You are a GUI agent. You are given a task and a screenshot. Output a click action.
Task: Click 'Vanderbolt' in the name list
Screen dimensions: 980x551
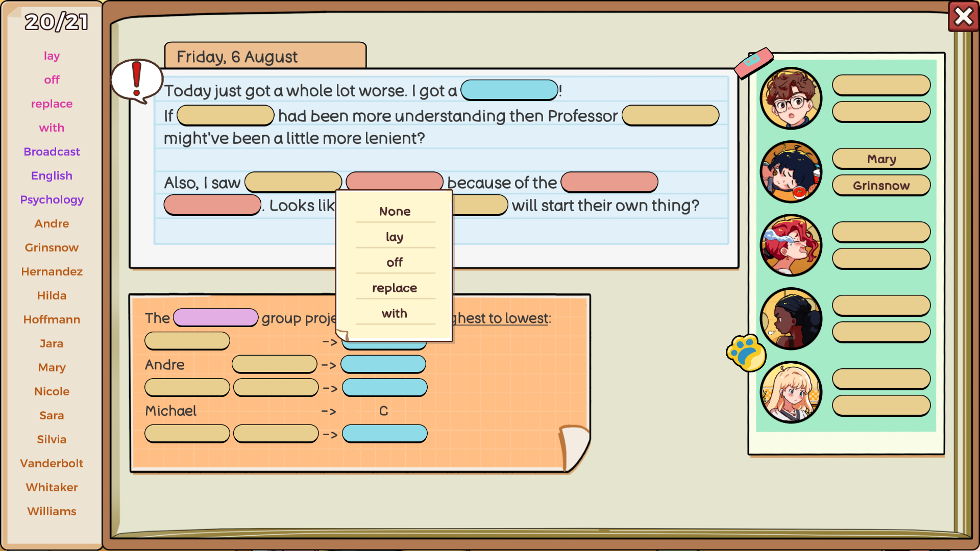coord(52,463)
